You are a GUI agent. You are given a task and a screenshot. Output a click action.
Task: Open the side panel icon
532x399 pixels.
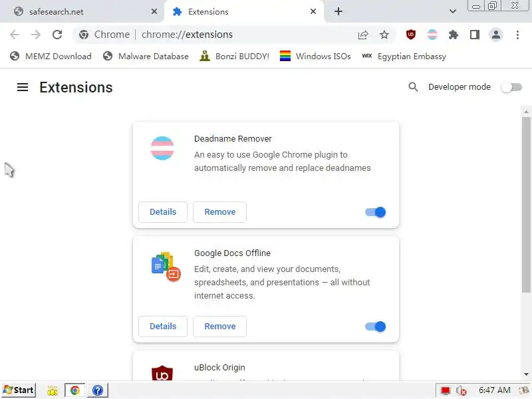pyautogui.click(x=474, y=35)
